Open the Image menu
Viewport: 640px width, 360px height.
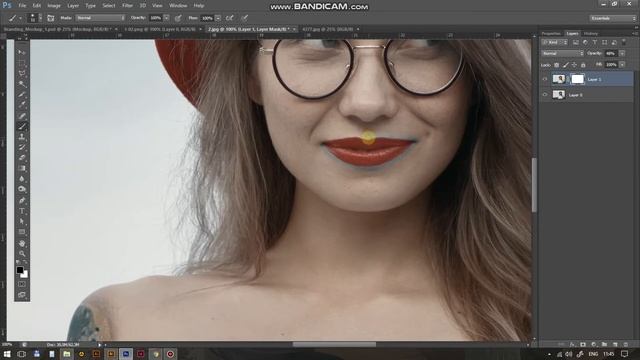tap(54, 6)
